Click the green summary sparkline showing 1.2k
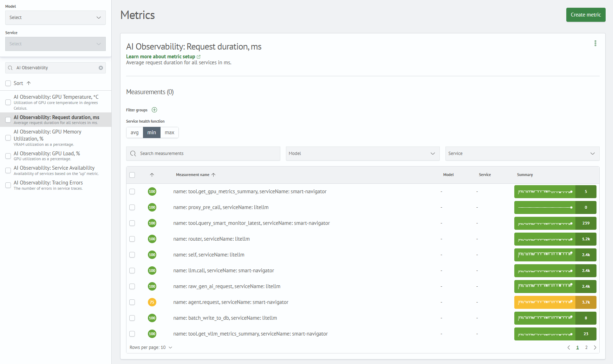This screenshot has height=364, width=613. tap(555, 239)
